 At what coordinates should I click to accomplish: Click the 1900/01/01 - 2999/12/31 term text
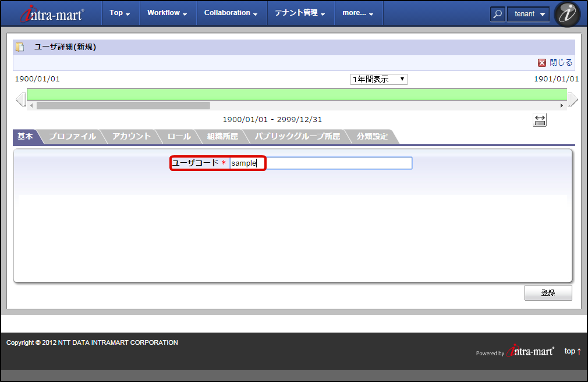(272, 119)
